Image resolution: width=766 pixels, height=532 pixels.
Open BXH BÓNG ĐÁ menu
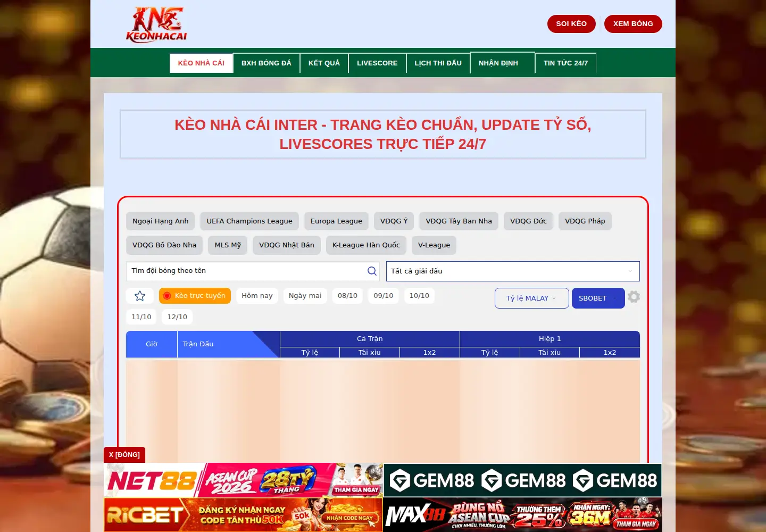point(267,63)
